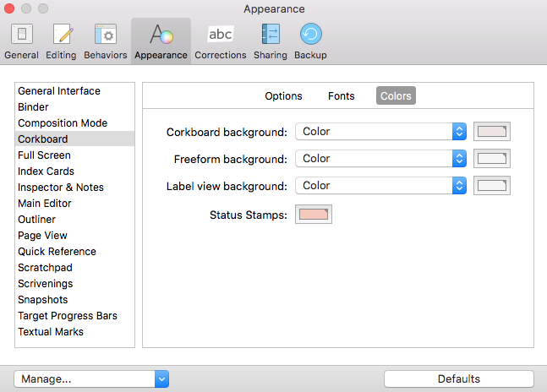Select the Colors tab
The image size is (547, 392).
(396, 95)
